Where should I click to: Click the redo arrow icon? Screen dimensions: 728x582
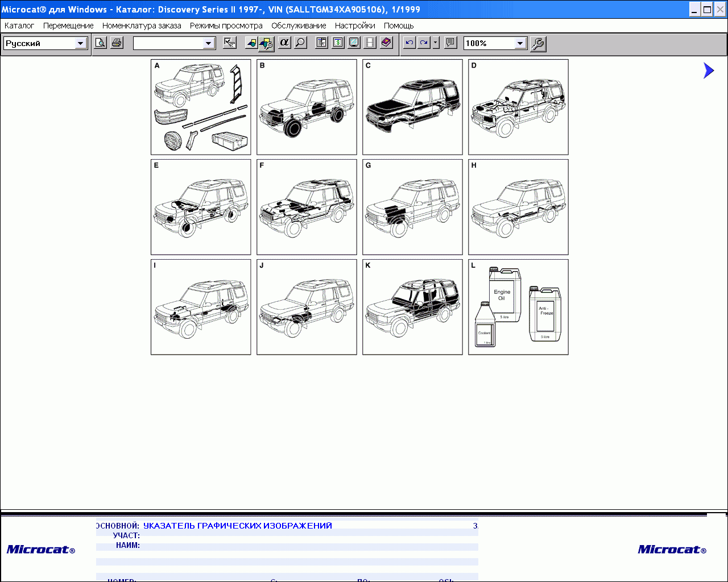pos(424,43)
